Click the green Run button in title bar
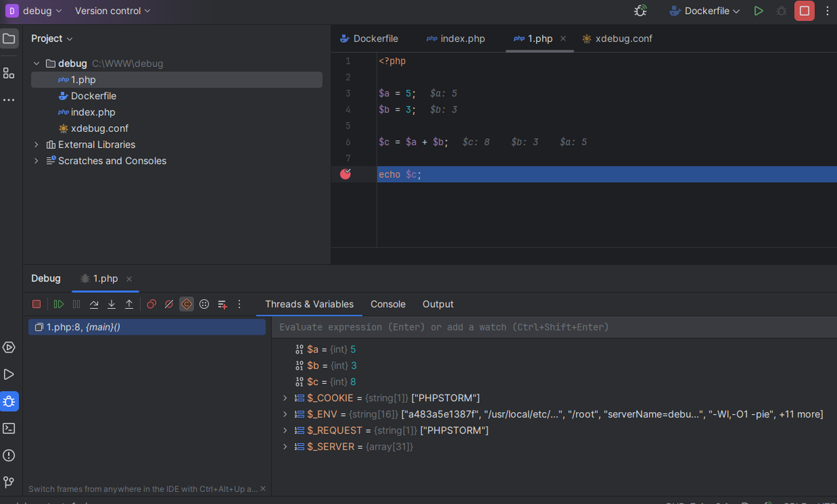This screenshot has width=837, height=504. (759, 11)
